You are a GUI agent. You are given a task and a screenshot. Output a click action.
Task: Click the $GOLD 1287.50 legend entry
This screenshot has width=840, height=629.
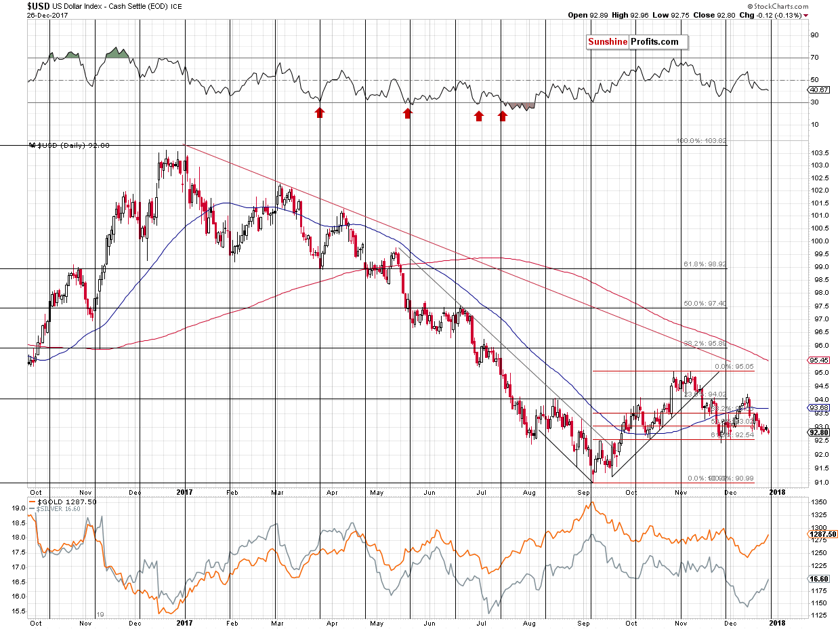(x=63, y=501)
